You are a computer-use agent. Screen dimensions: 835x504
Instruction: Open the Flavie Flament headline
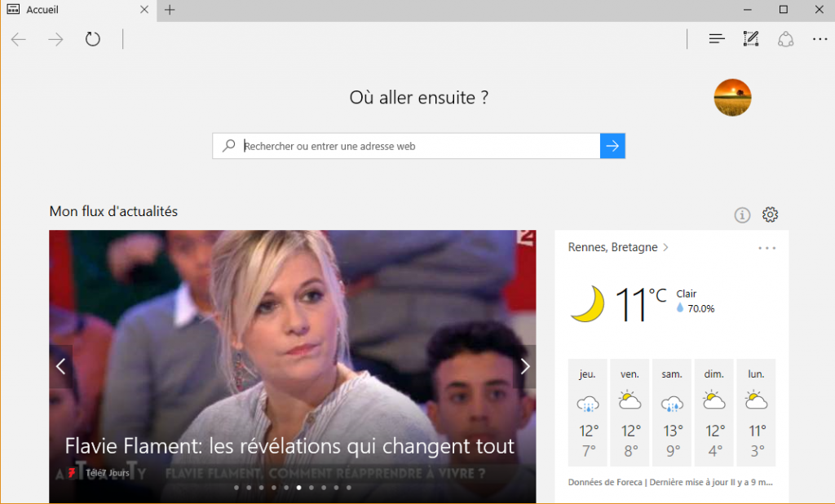[289, 446]
